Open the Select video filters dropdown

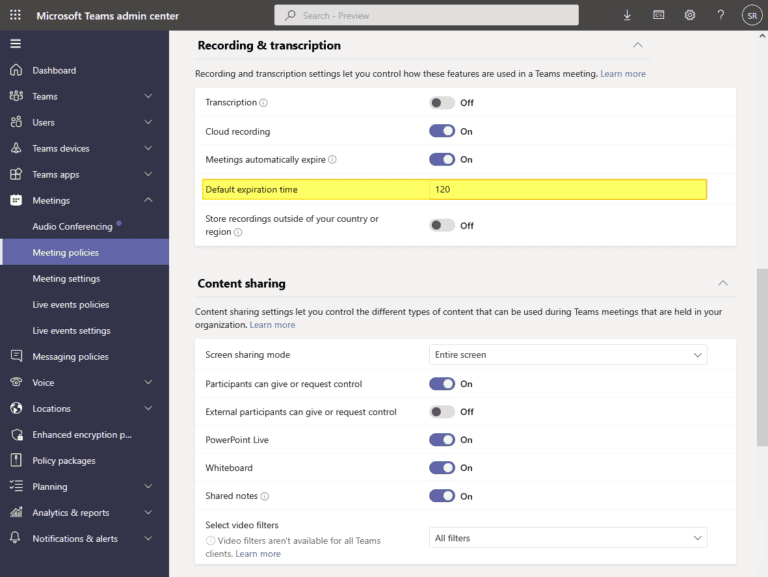568,538
